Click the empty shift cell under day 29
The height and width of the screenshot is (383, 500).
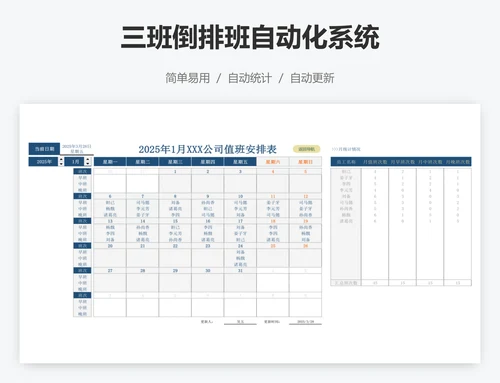click(175, 283)
